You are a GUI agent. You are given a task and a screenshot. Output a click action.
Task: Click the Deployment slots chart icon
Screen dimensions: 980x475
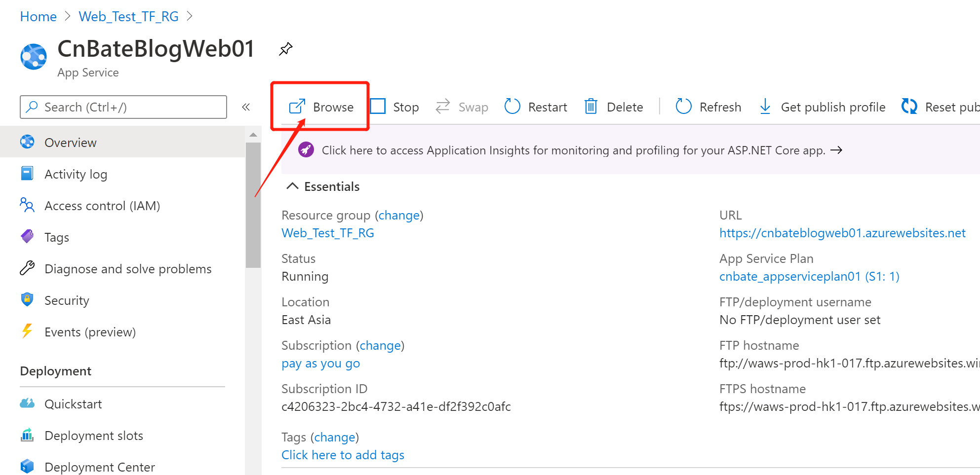point(27,435)
